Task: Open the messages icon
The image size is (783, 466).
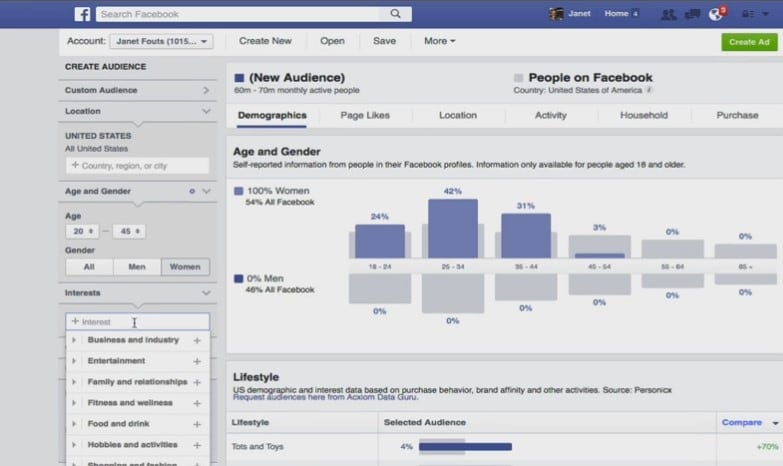Action: [x=692, y=14]
